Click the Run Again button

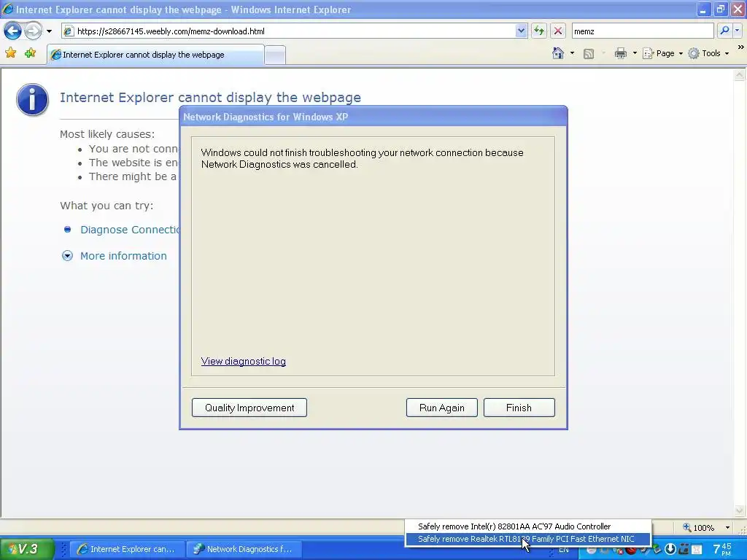click(x=441, y=408)
